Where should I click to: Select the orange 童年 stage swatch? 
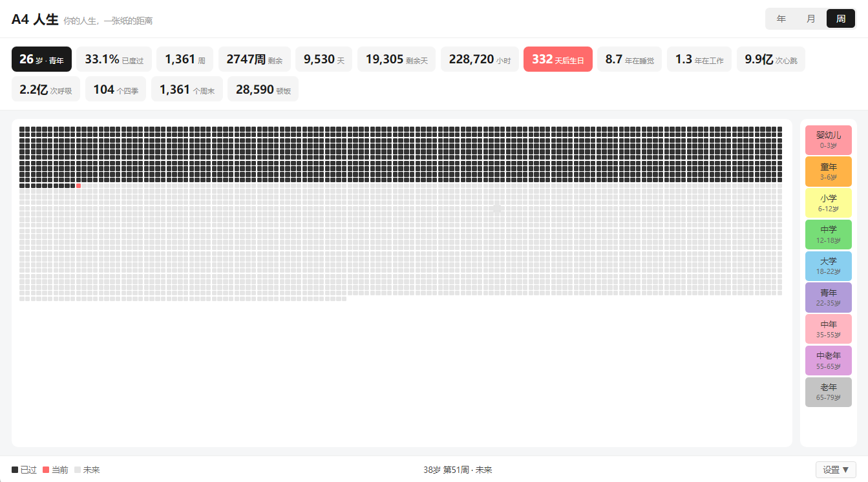click(829, 171)
